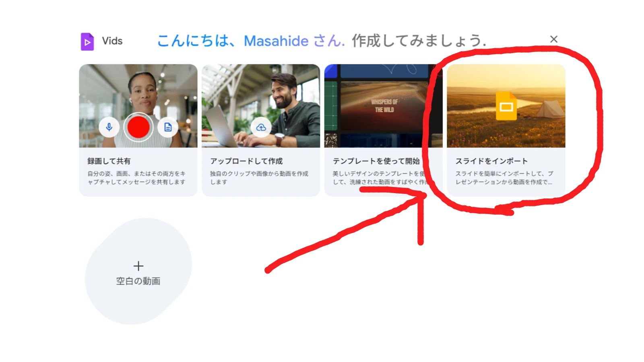
Task: Open the アップロードして作成 card
Action: point(261,130)
